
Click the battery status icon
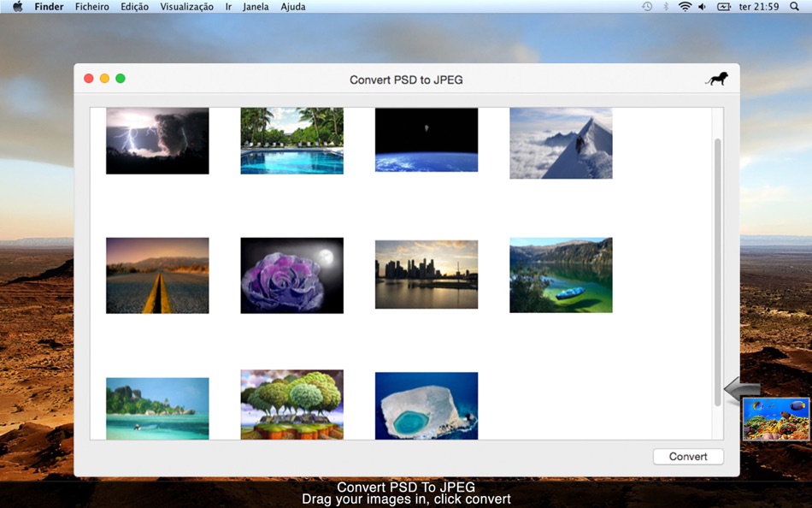[x=724, y=7]
